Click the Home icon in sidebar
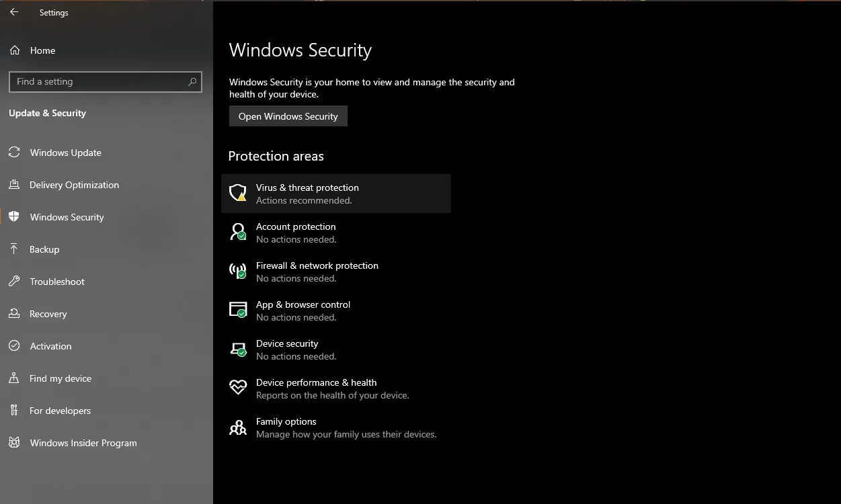Screen dimensions: 841x504 point(15,50)
